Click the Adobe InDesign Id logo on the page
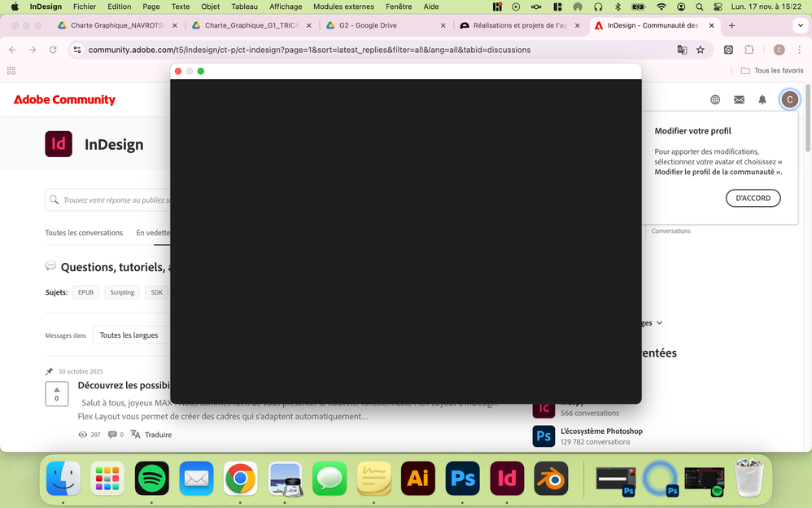Image resolution: width=812 pixels, height=508 pixels. pyautogui.click(x=59, y=143)
